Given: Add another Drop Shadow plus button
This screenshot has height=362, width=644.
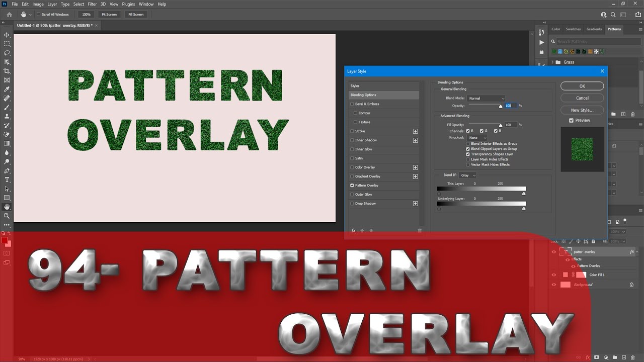Looking at the screenshot, I should pos(416,204).
